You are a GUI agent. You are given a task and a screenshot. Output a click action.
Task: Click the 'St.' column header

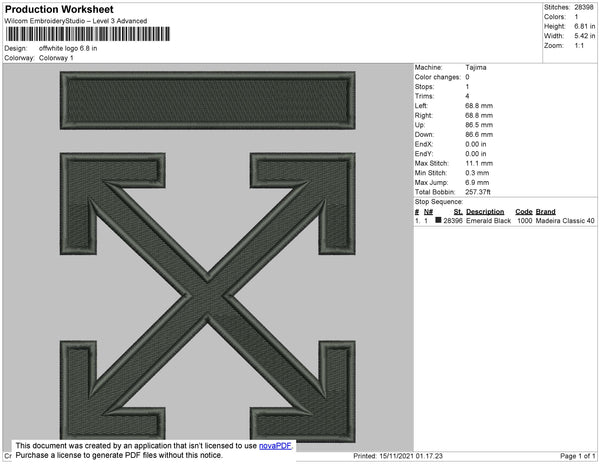pyautogui.click(x=458, y=212)
